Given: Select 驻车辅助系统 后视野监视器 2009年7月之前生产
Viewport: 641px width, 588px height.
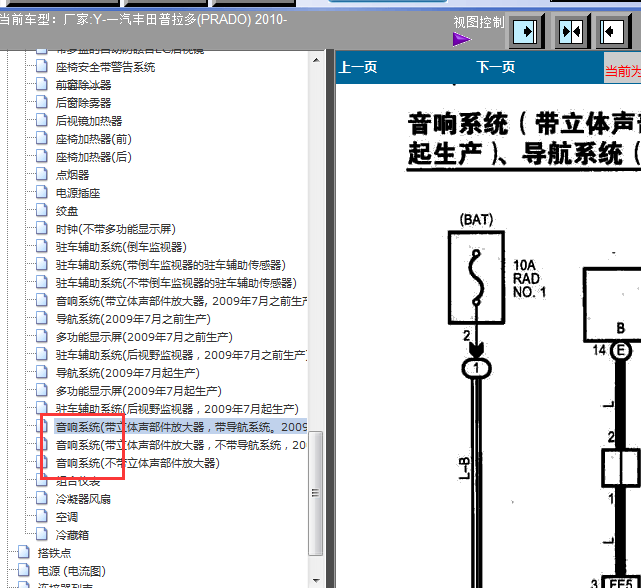Looking at the screenshot, I should coord(182,355).
